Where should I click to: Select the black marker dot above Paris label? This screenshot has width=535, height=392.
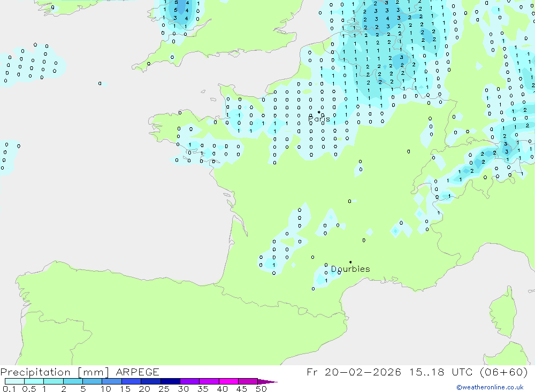pos(319,112)
